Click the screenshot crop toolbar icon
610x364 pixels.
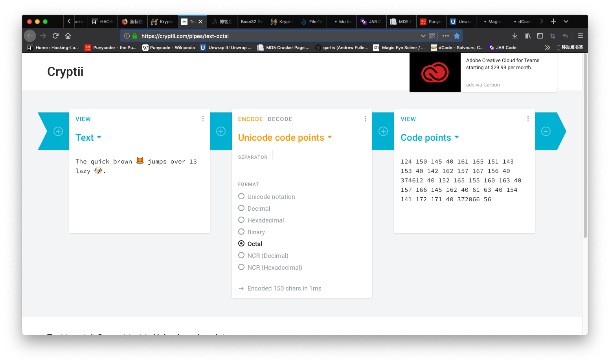click(x=553, y=36)
